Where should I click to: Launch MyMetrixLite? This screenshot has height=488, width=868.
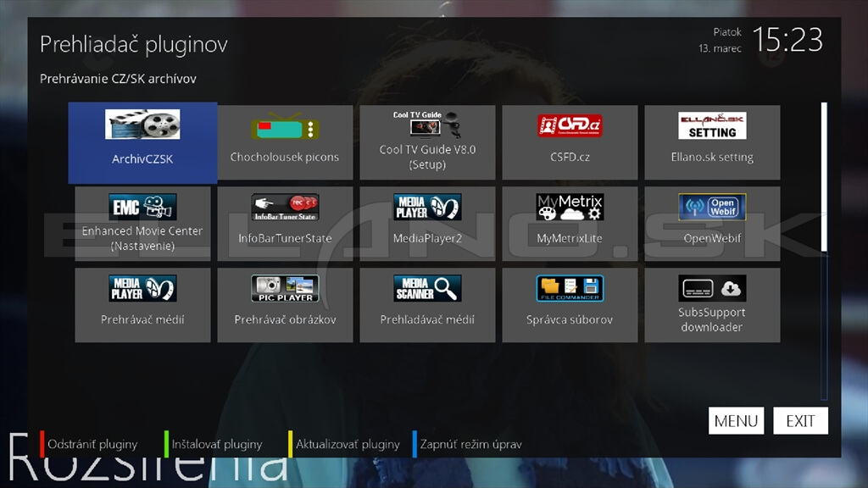pyautogui.click(x=569, y=222)
